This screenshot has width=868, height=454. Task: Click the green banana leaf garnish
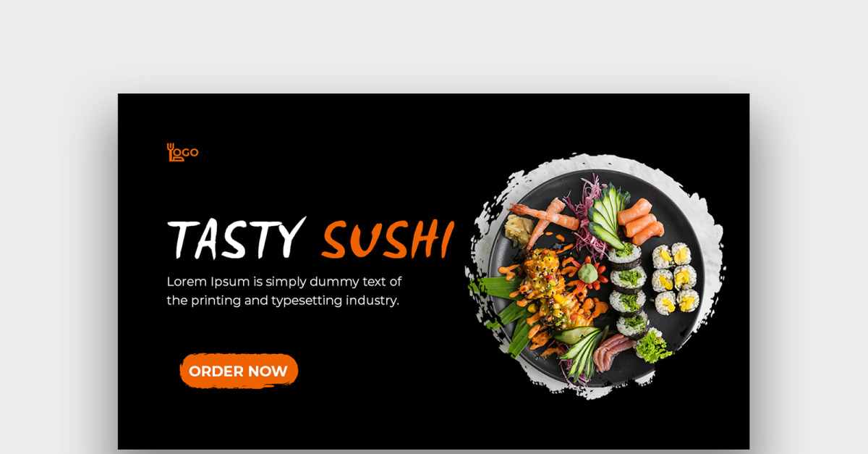[509, 311]
